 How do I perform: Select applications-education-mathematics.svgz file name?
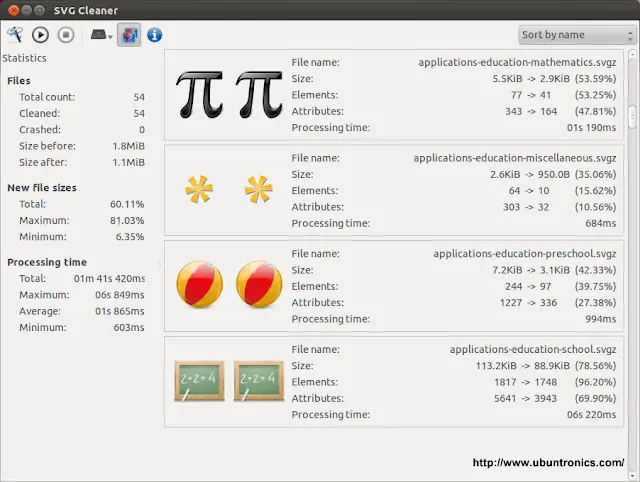tap(517, 62)
